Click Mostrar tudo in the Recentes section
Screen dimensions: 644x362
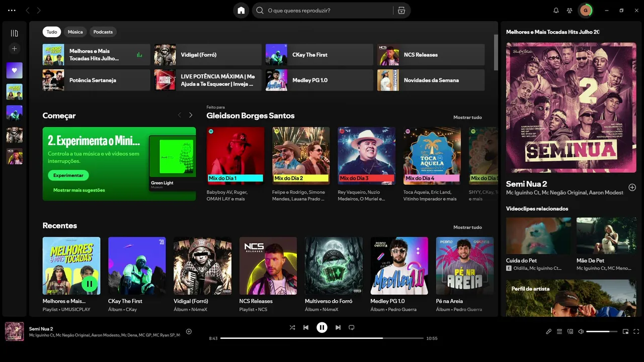point(467,227)
